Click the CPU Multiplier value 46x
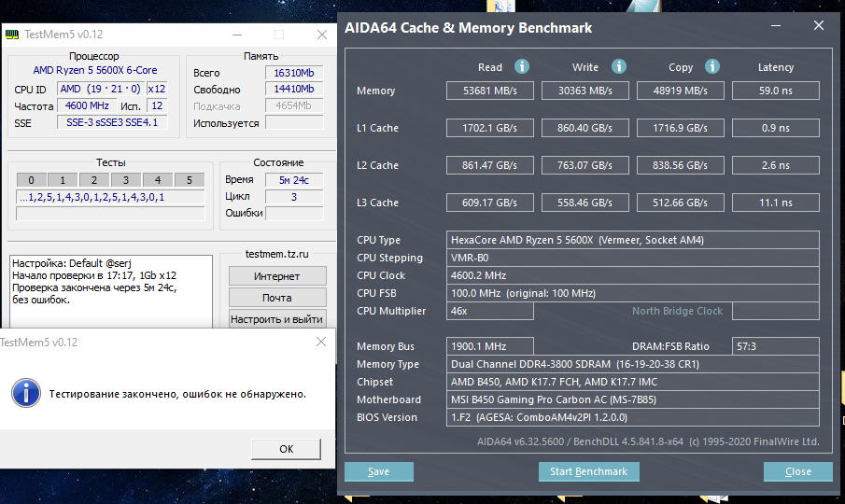 click(x=490, y=311)
